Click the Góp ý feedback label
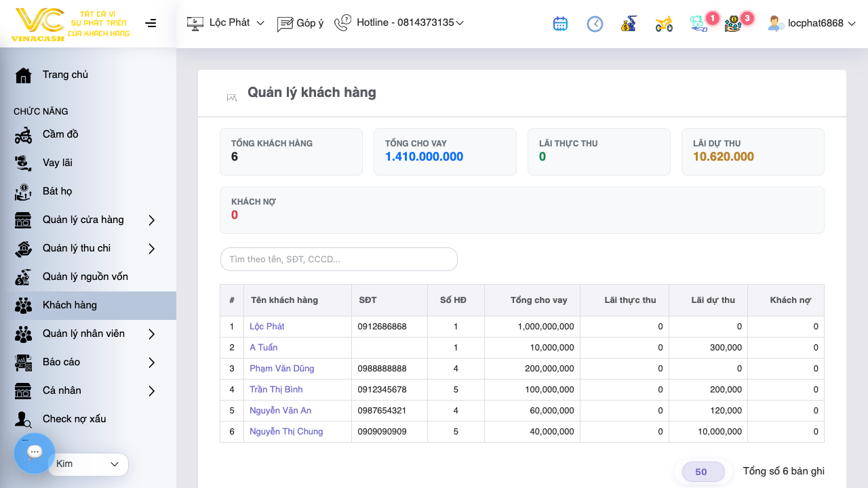Image resolution: width=868 pixels, height=488 pixels. coord(310,23)
